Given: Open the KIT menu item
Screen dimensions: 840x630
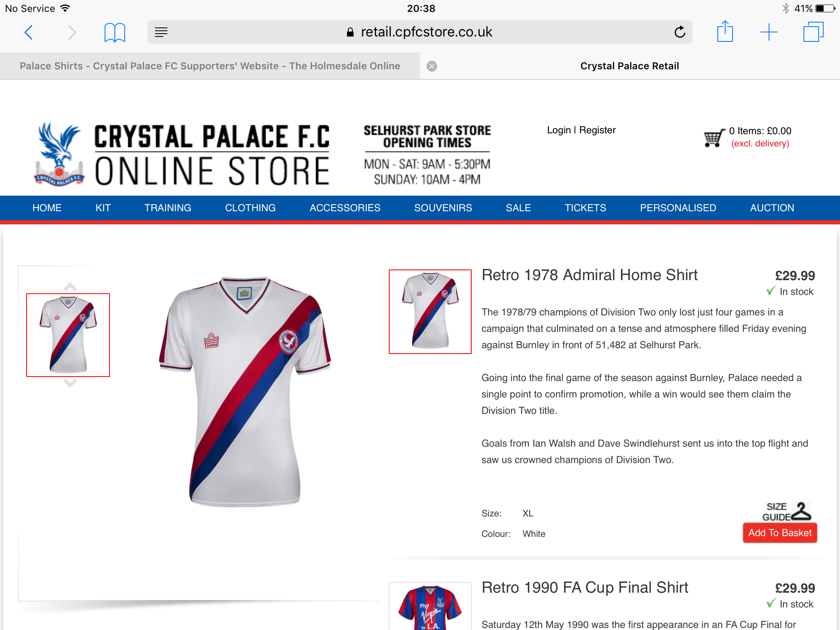Looking at the screenshot, I should click(x=103, y=208).
